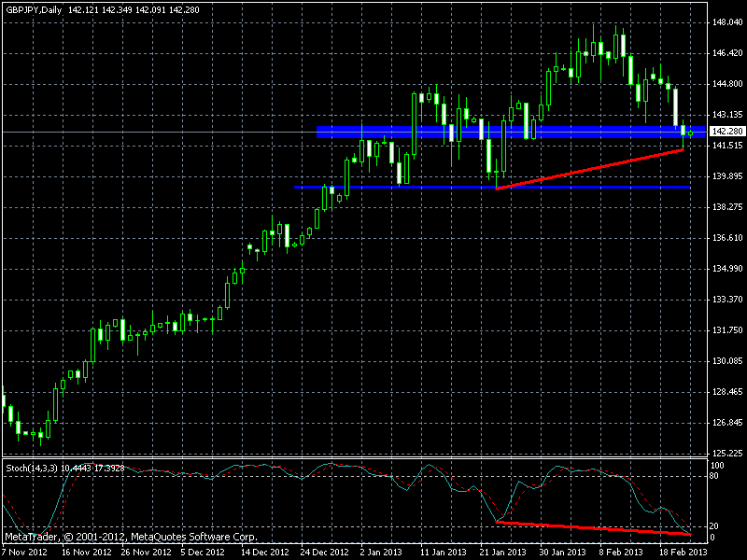Click the current price tag 142.280

(727, 131)
